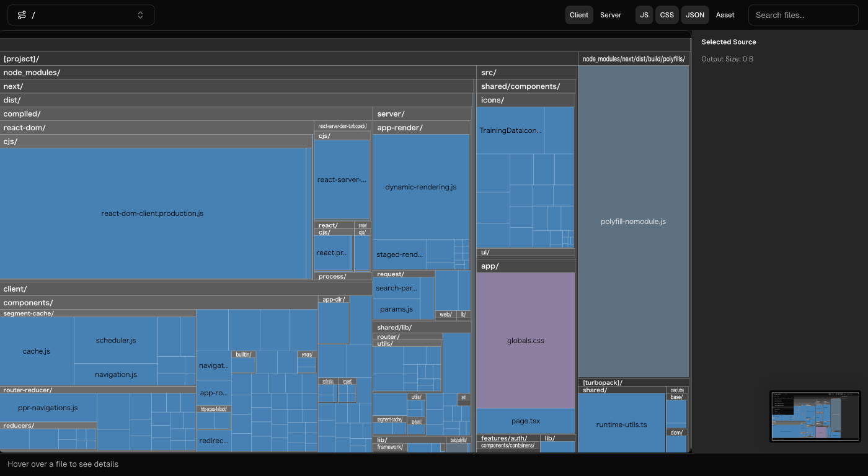This screenshot has width=868, height=476.
Task: Select the builtin/ folder header
Action: coord(244,354)
